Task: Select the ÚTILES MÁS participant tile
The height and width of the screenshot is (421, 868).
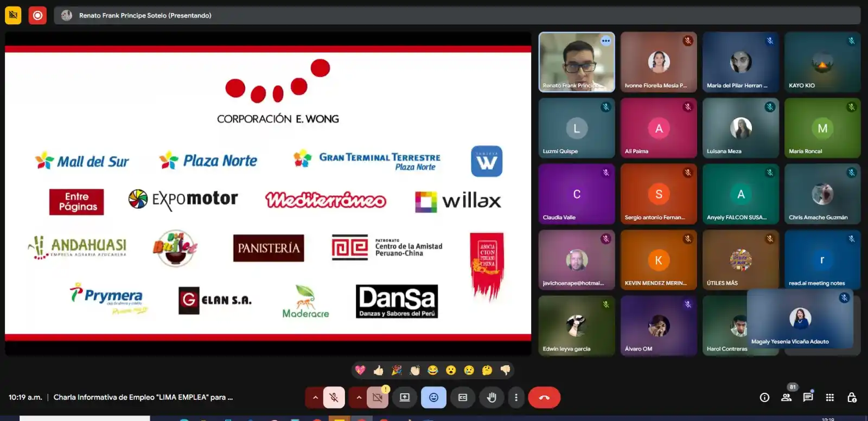Action: pos(741,260)
